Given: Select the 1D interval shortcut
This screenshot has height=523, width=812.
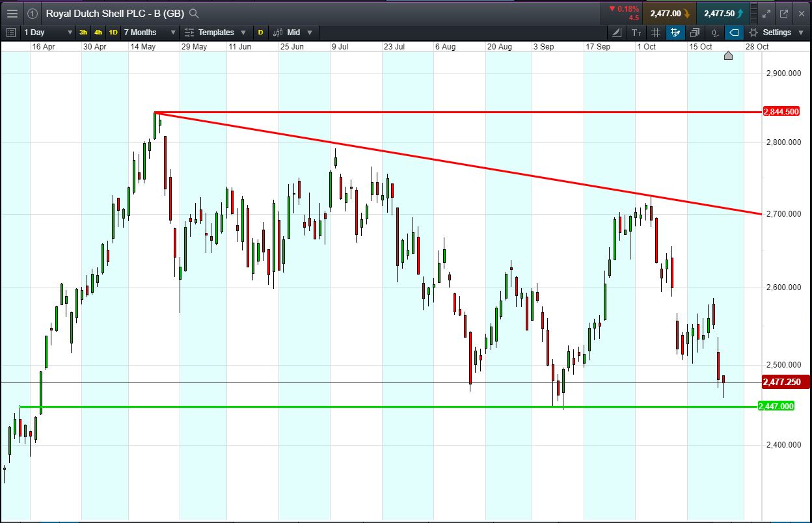Looking at the screenshot, I should click(113, 32).
